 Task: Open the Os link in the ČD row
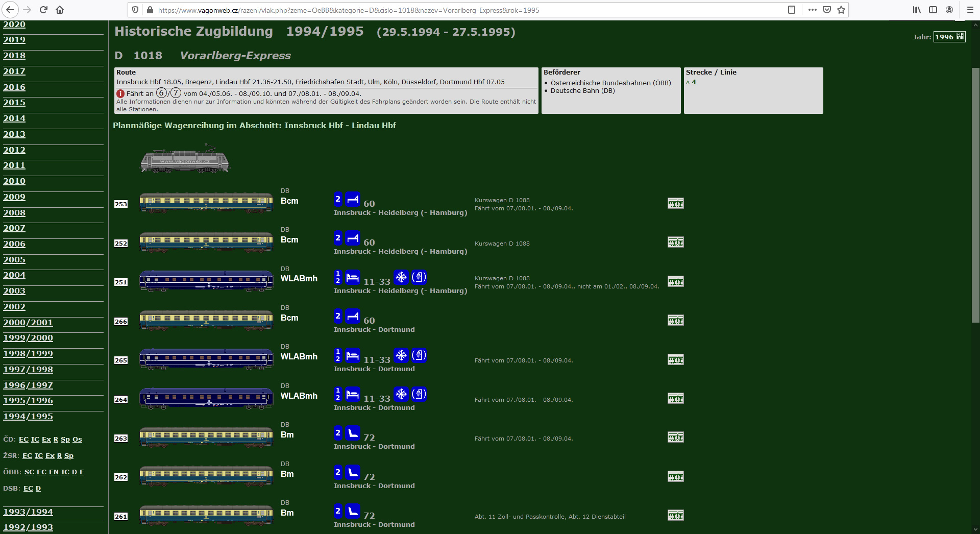pyautogui.click(x=77, y=440)
